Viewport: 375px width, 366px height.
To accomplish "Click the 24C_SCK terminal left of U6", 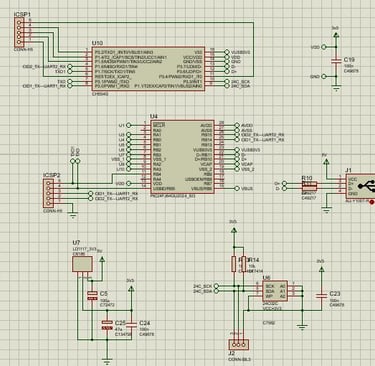I will (217, 286).
